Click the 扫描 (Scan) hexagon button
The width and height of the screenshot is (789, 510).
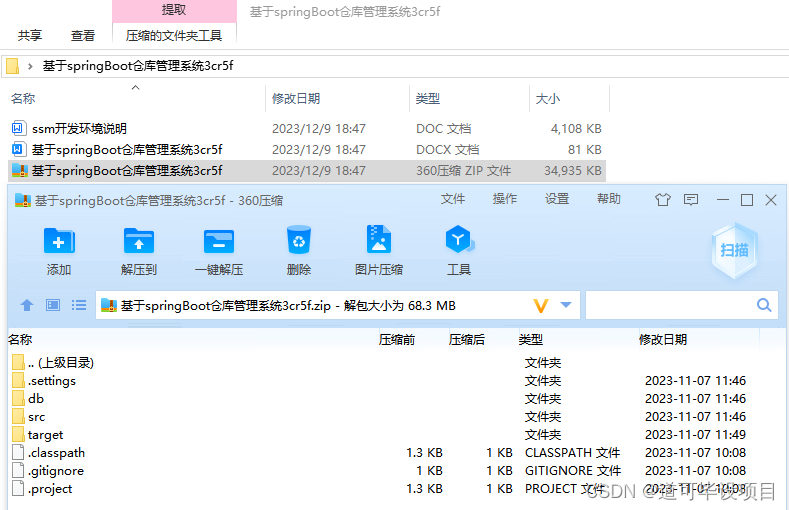734,250
